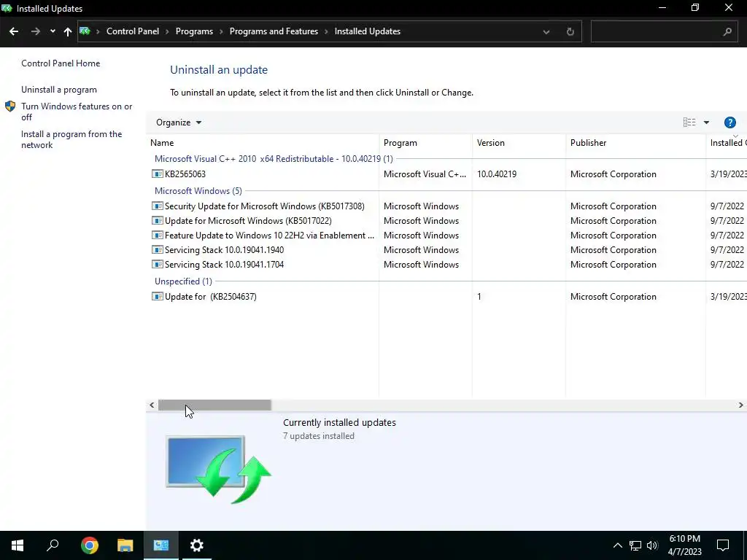Select Servicing Stack 10.0.19041.1940
The image size is (747, 560).
[x=447, y=249]
